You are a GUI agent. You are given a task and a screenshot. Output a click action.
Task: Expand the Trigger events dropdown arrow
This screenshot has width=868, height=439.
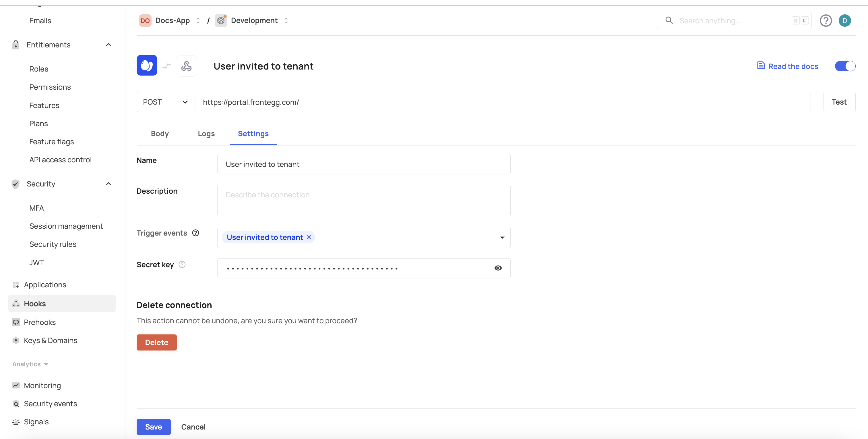502,237
